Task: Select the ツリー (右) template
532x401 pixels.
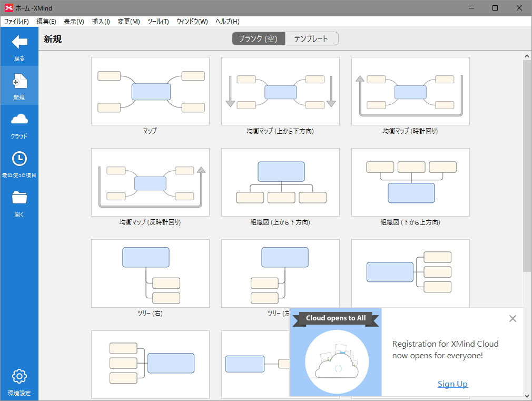Action: point(150,273)
